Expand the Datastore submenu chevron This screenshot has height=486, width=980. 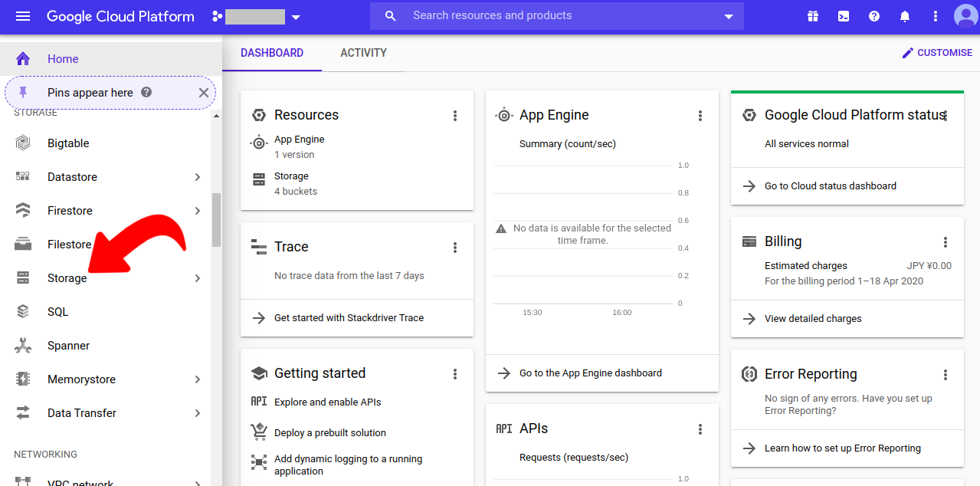pyautogui.click(x=198, y=177)
